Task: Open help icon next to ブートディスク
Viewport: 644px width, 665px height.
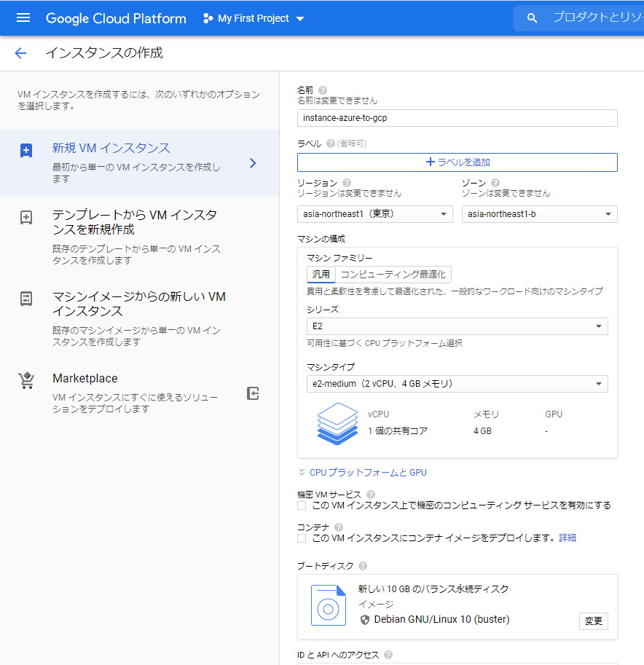Action: point(363,566)
